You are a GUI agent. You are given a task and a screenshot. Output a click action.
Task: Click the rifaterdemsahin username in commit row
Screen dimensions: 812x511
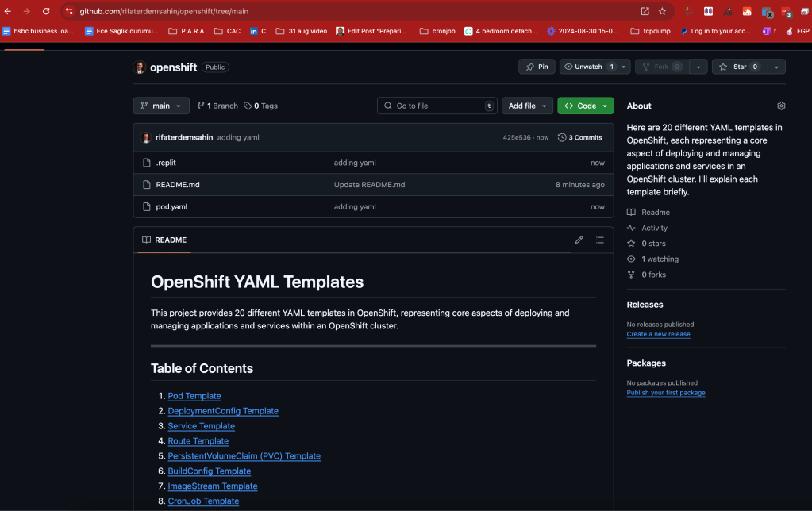point(184,137)
